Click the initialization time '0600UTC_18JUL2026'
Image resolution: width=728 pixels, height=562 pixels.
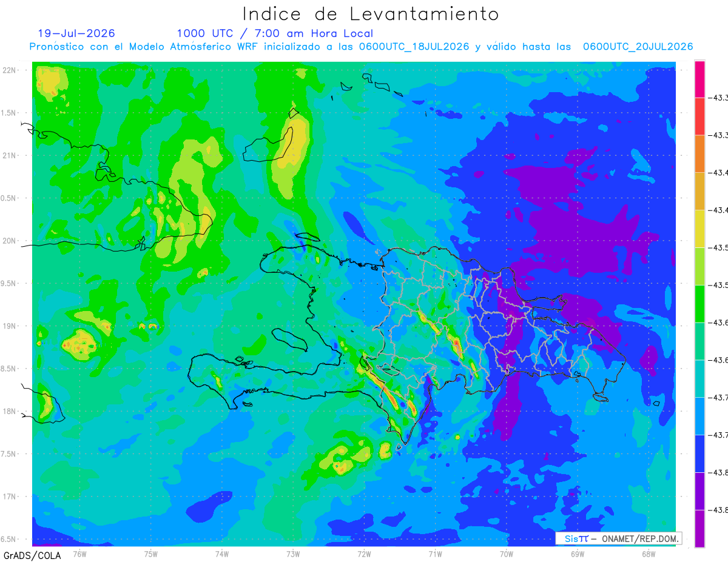click(414, 47)
